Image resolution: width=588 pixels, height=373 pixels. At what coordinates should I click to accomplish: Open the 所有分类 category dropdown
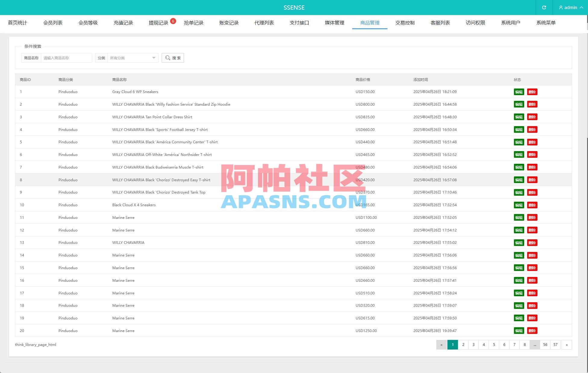point(132,58)
